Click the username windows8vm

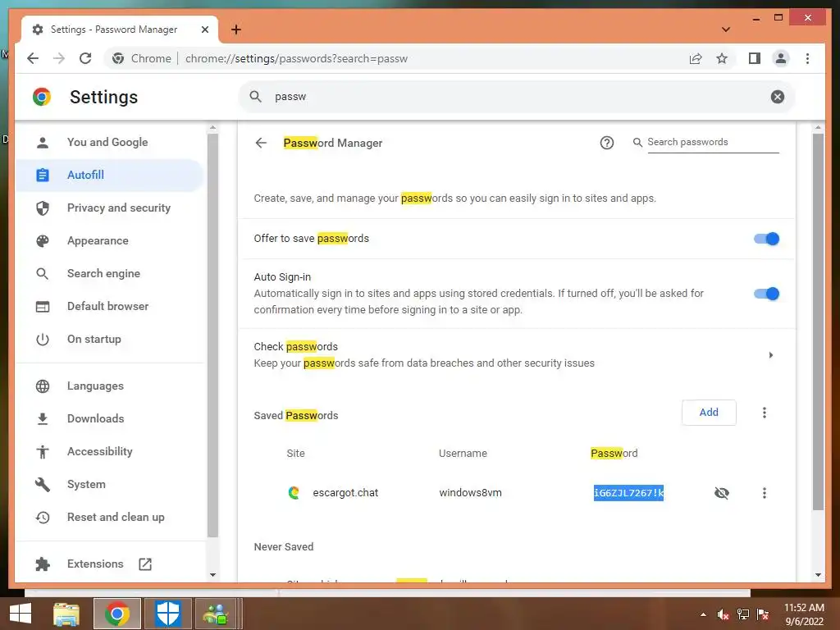pyautogui.click(x=470, y=493)
